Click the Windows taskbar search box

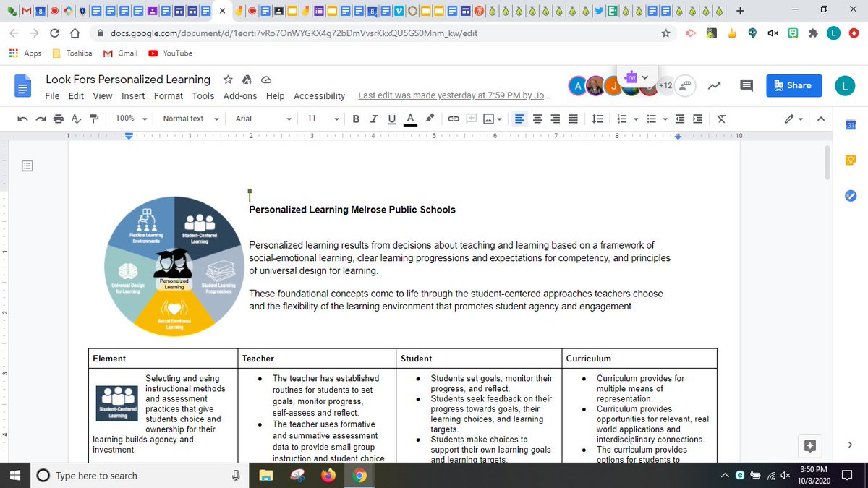tap(139, 476)
